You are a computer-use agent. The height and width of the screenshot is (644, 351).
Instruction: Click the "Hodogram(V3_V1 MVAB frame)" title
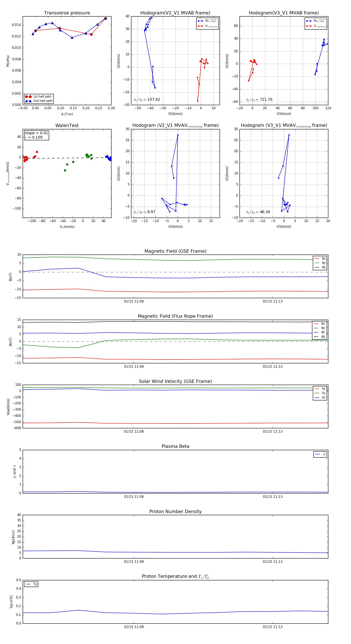click(x=284, y=13)
